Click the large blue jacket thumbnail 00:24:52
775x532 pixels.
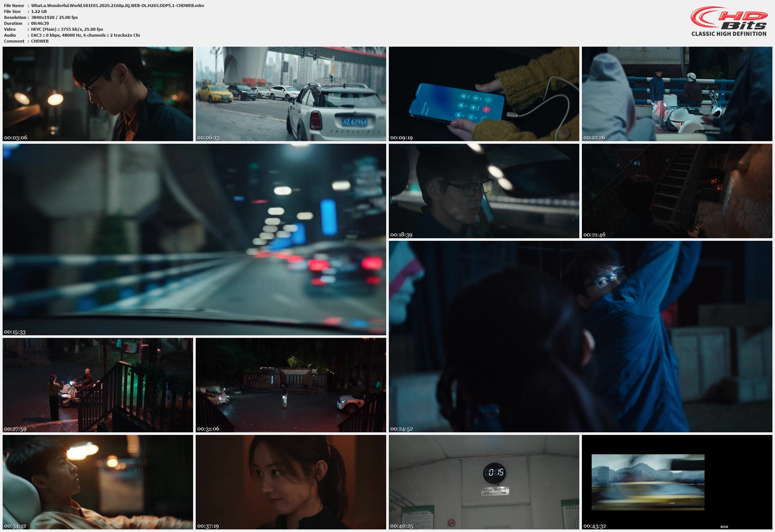580,336
